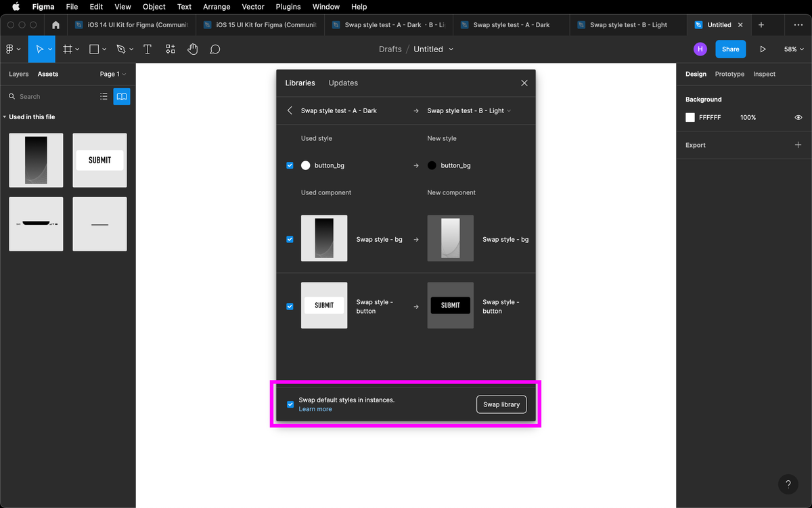This screenshot has height=508, width=812.
Task: Open the Plugins menu
Action: pos(288,7)
